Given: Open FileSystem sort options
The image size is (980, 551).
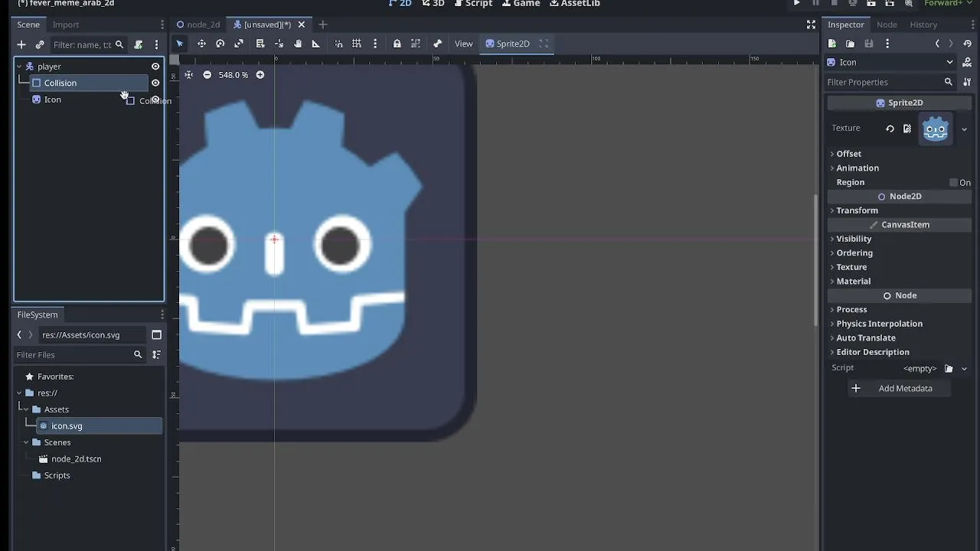Looking at the screenshot, I should pyautogui.click(x=156, y=354).
